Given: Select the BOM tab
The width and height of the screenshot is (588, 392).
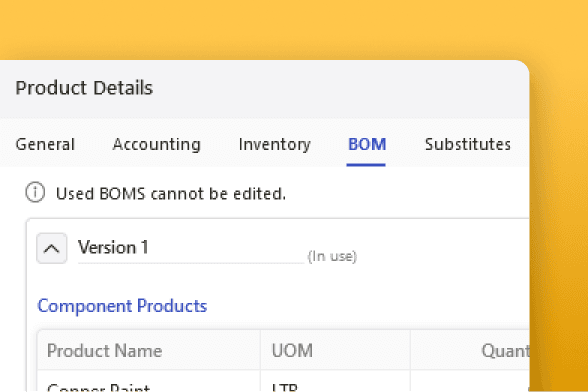Looking at the screenshot, I should 367,144.
